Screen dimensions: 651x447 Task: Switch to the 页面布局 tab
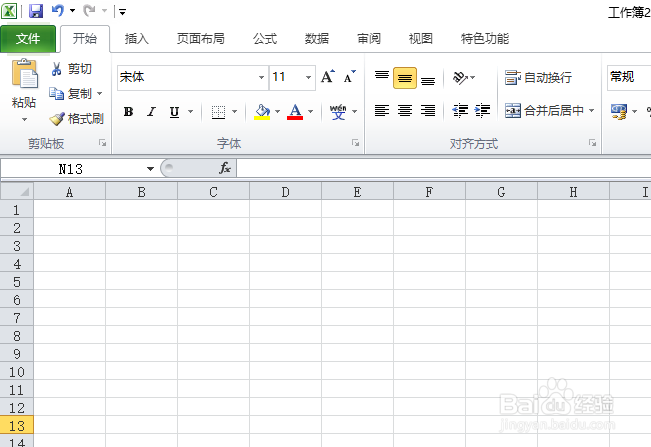point(201,39)
